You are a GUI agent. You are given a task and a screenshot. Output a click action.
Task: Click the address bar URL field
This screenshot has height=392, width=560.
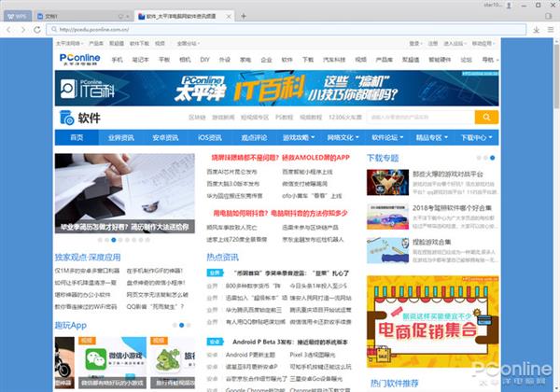286,30
